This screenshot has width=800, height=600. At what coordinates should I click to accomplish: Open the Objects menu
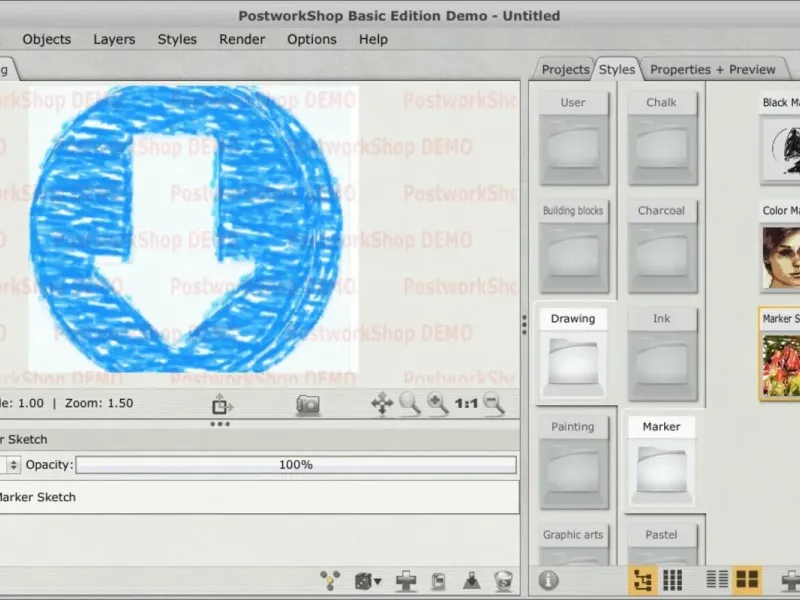coord(46,39)
